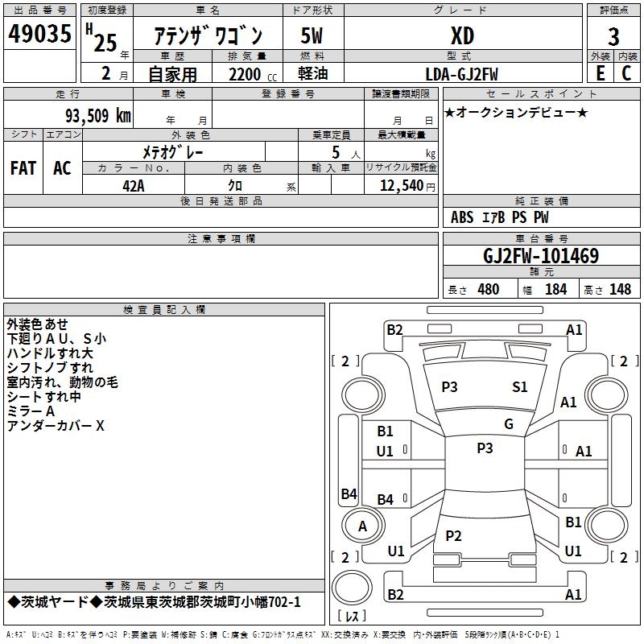Click the P3 mark on the hood

(449, 387)
